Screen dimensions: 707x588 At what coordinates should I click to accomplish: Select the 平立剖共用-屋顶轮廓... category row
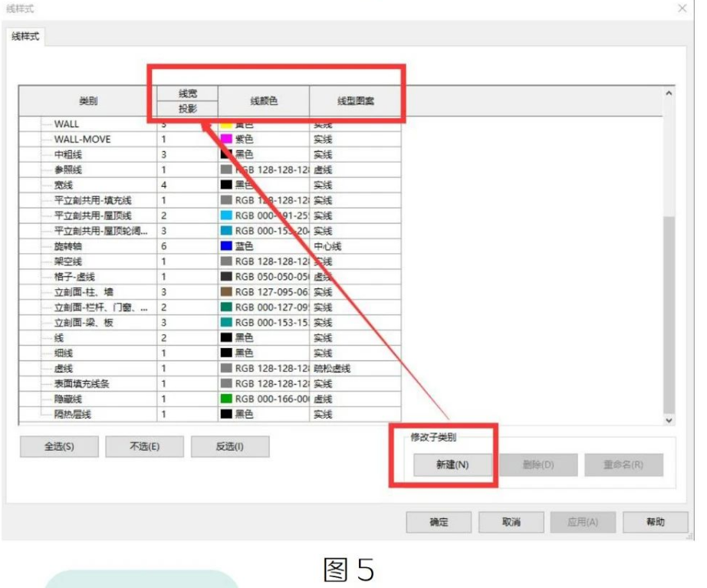click(x=100, y=231)
